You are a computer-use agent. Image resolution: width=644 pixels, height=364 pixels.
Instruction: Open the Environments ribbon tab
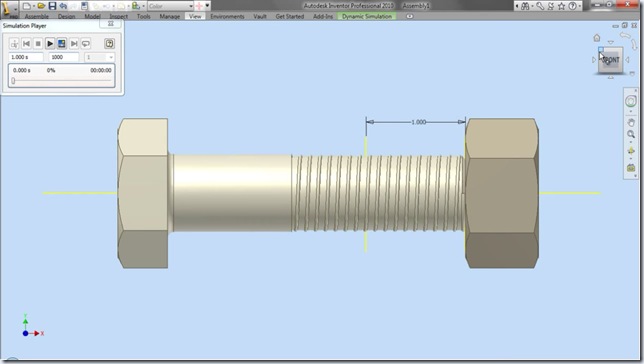227,16
